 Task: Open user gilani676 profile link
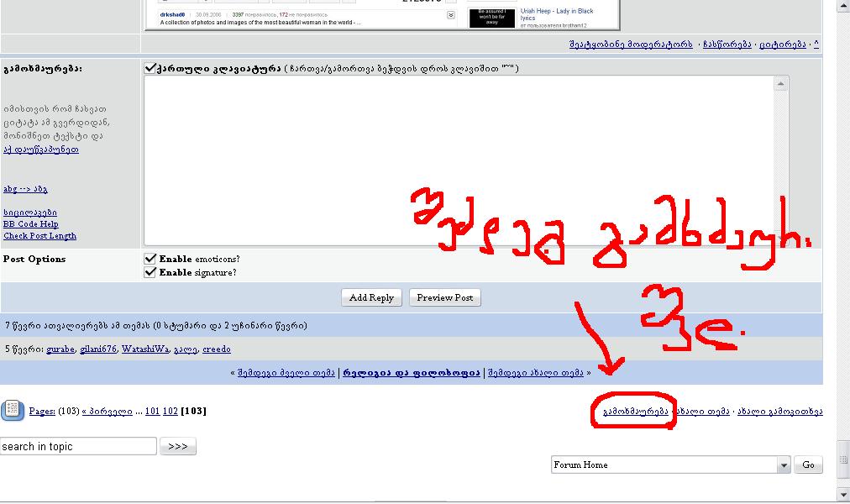[x=98, y=349]
